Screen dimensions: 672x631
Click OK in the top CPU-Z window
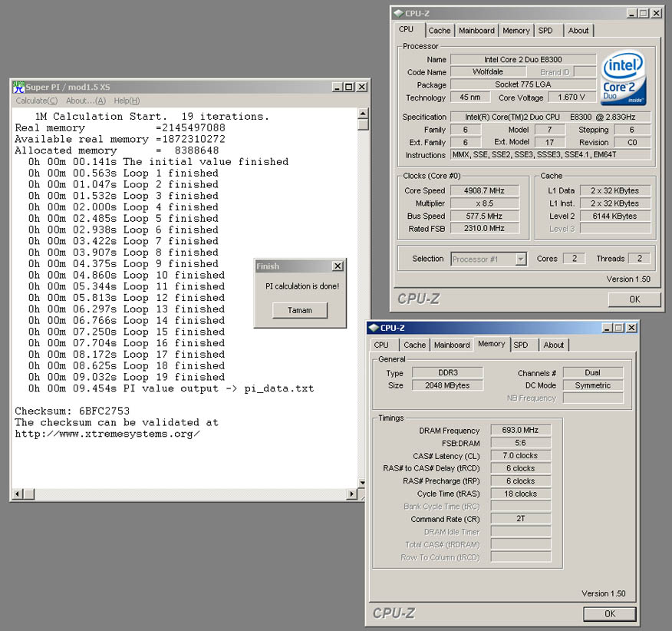tap(634, 299)
